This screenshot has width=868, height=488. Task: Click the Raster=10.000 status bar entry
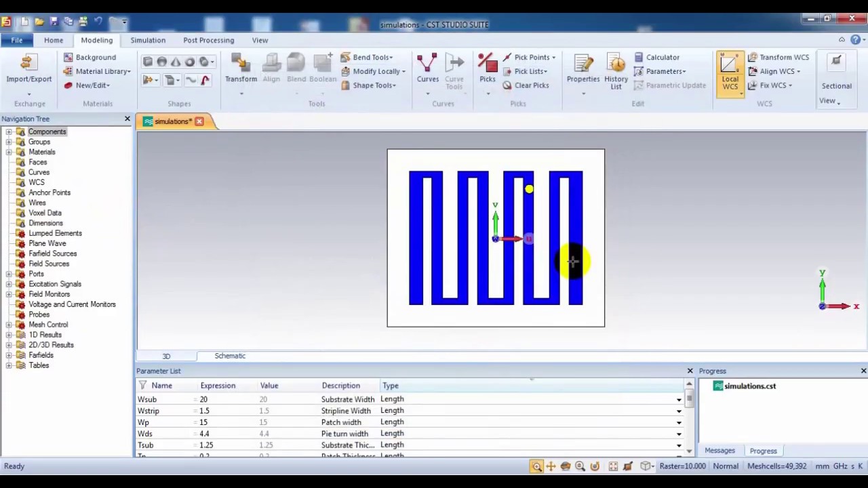click(682, 466)
